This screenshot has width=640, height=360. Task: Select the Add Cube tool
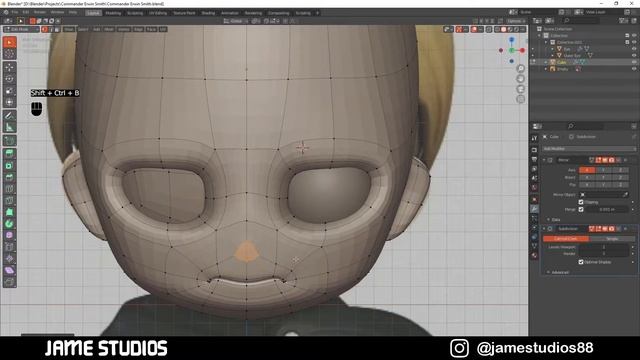pyautogui.click(x=9, y=141)
